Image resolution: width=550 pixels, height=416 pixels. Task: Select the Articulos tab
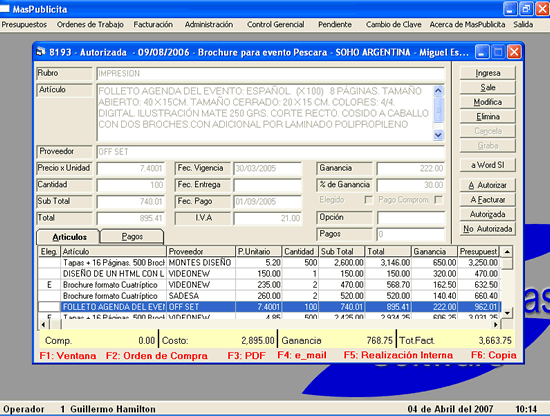coord(69,237)
